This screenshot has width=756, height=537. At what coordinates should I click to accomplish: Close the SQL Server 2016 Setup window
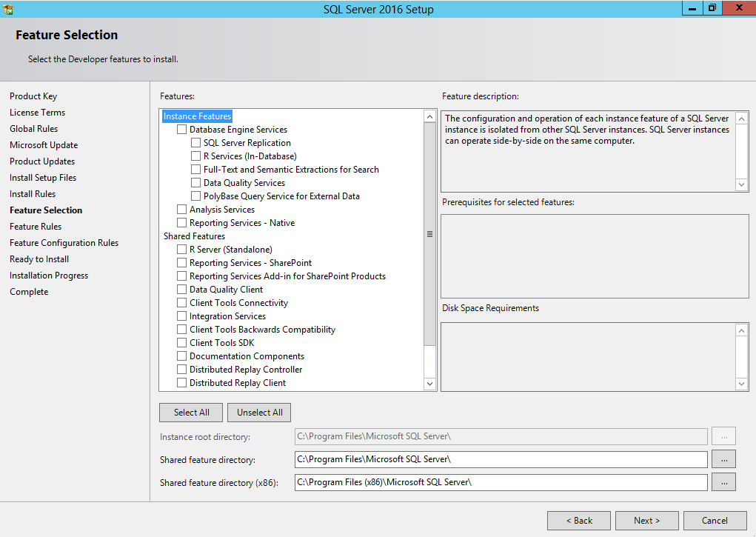pyautogui.click(x=739, y=7)
